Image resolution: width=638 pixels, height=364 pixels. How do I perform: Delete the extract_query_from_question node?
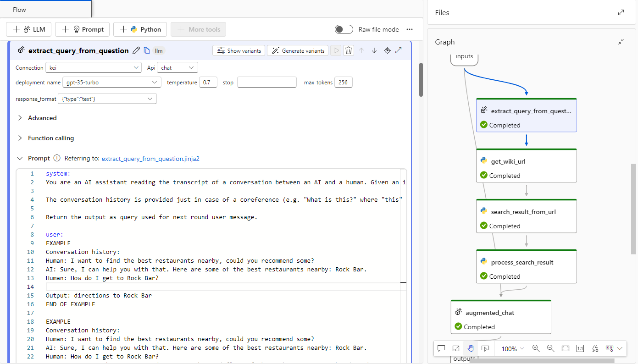point(349,50)
